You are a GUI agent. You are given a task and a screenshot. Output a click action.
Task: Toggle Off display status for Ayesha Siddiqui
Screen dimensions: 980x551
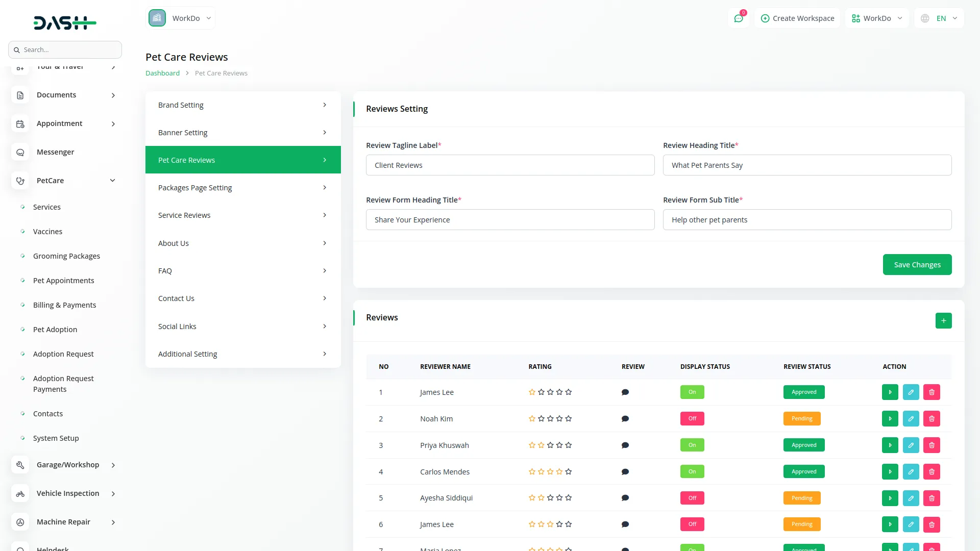click(x=692, y=498)
